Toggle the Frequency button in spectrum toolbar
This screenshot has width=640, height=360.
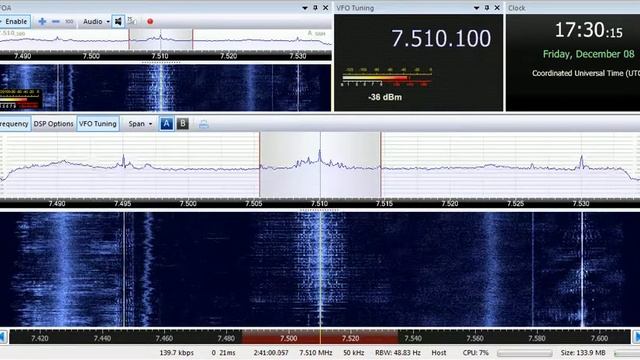[x=15, y=124]
